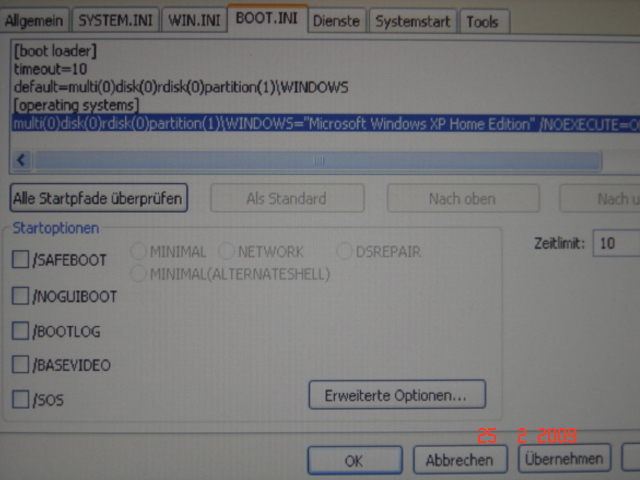
Task: Switch to the Allgemein tab
Action: (38, 20)
